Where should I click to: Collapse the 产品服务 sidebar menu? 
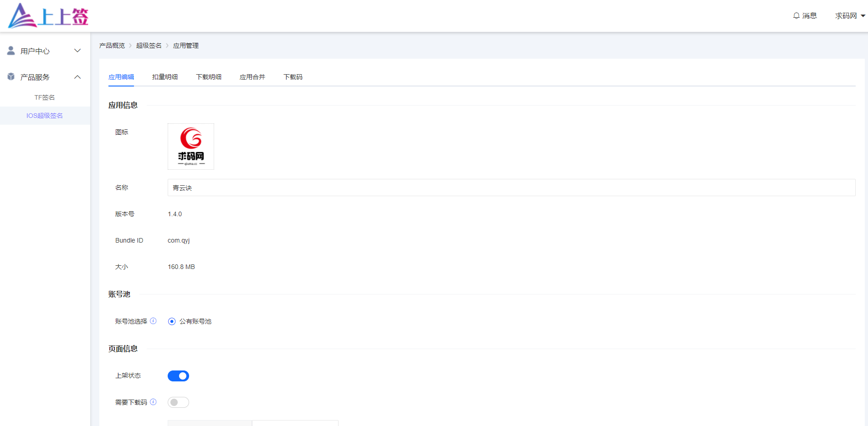[44, 77]
